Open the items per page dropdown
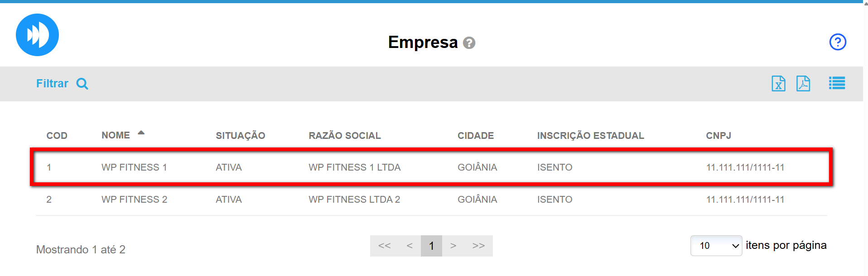This screenshot has width=868, height=276. pos(716,246)
